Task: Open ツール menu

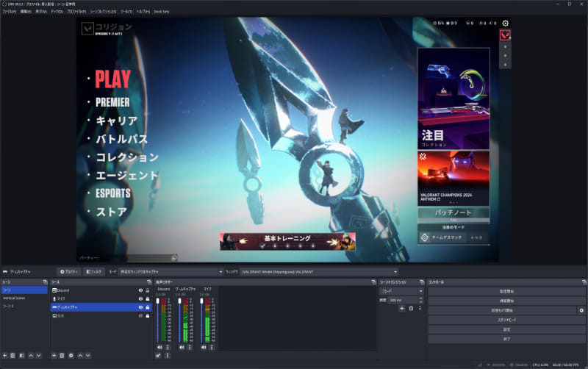Action: click(x=126, y=12)
